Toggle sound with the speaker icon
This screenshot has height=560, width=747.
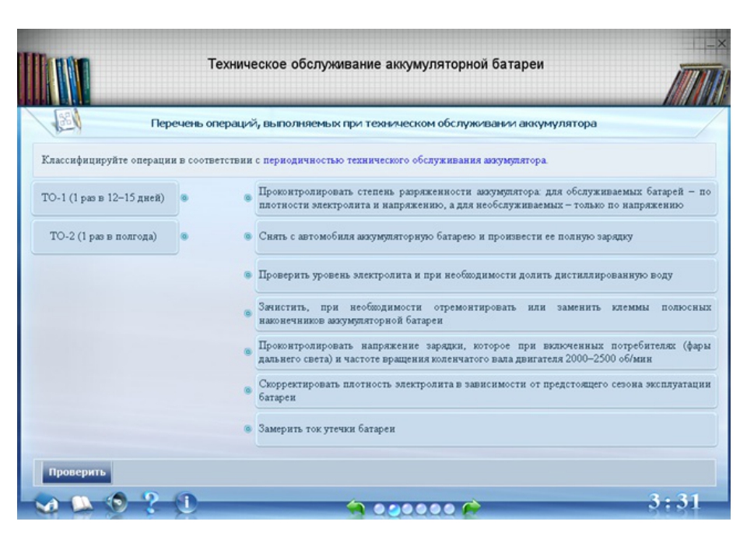(117, 504)
